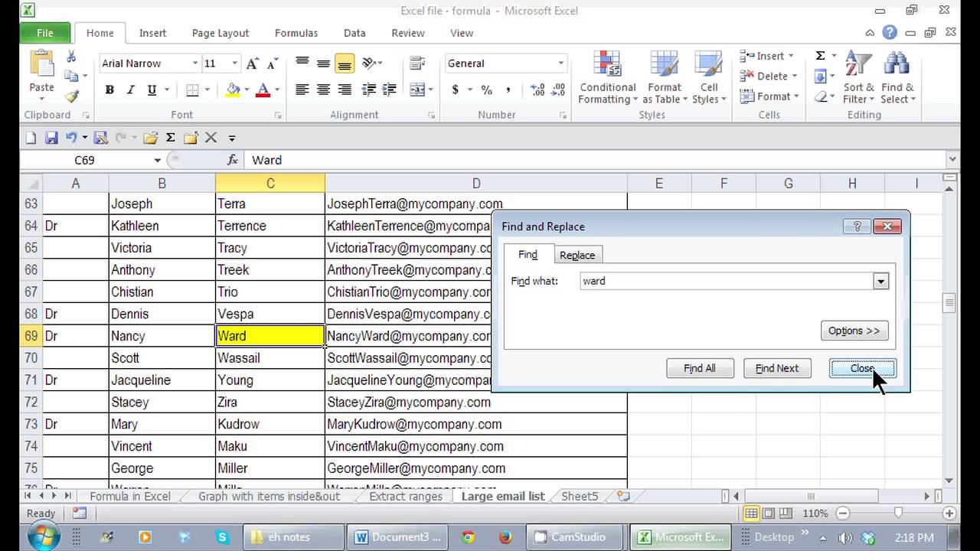980x551 pixels.
Task: Click Find Next button
Action: point(777,368)
